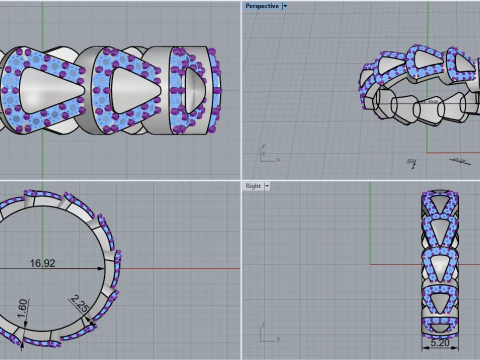Select the 1.60 thickness dimension text

(22, 309)
